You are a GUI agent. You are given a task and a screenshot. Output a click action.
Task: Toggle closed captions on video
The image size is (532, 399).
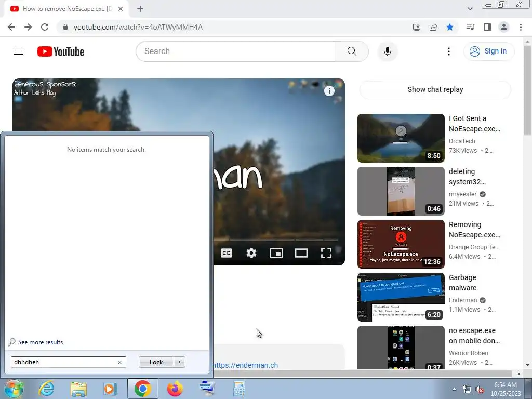227,253
